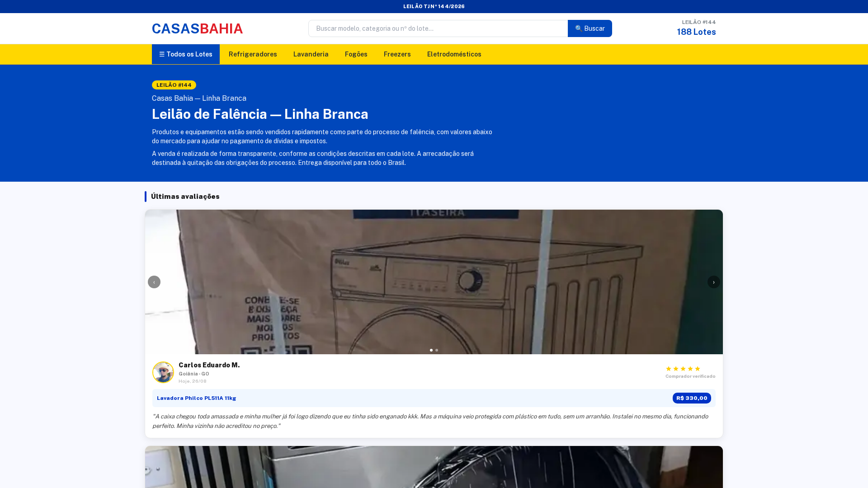Click the R$ 330,00 price badge
The height and width of the screenshot is (488, 868).
click(x=692, y=398)
